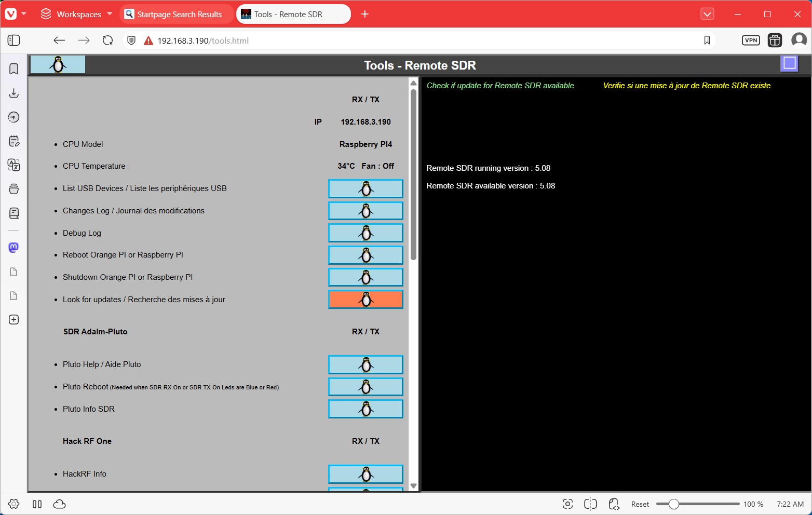Open the Window panel
The image size is (812, 515).
tap(14, 189)
